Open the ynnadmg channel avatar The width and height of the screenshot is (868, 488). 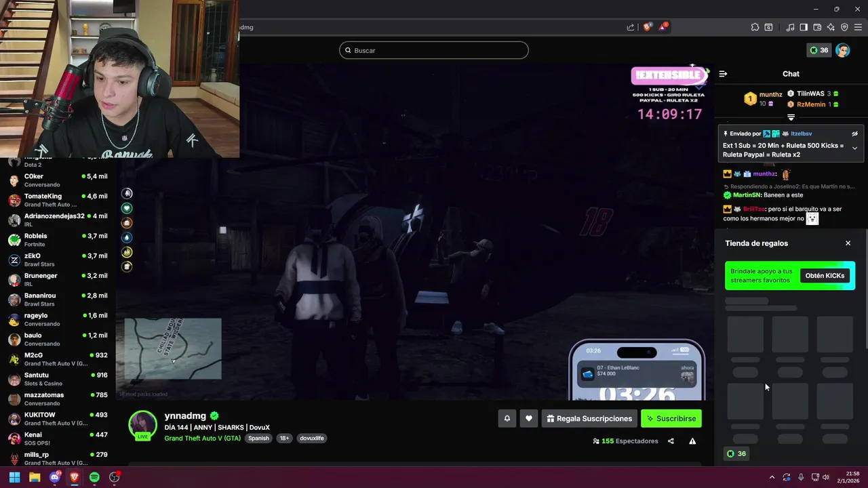click(x=142, y=425)
